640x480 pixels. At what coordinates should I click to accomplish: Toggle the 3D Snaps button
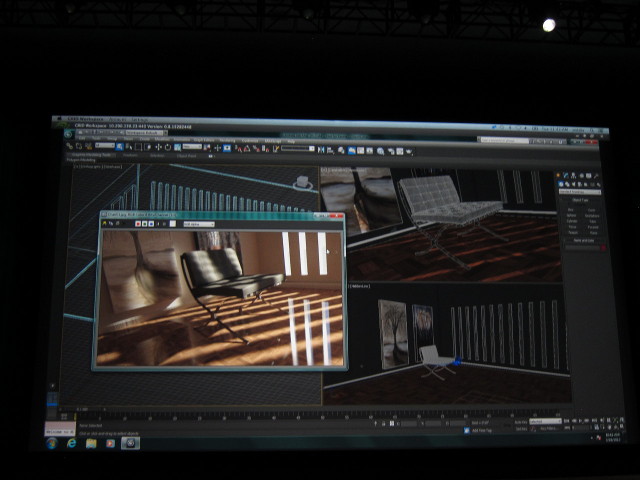[x=238, y=148]
